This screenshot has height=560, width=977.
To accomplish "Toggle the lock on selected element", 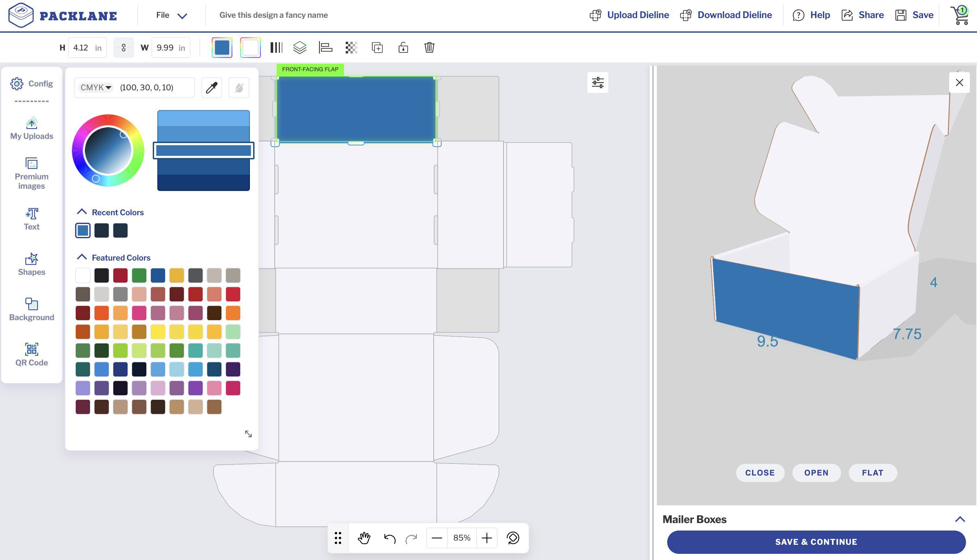I will point(403,48).
